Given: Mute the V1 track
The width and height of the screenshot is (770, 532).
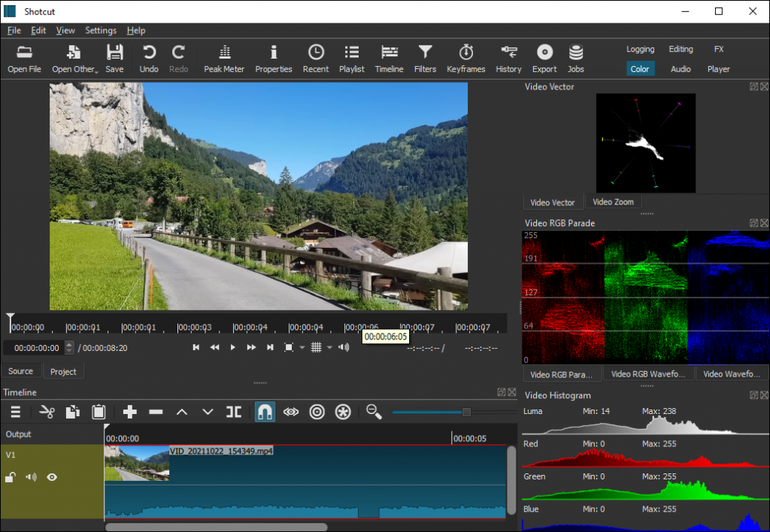Looking at the screenshot, I should point(31,477).
